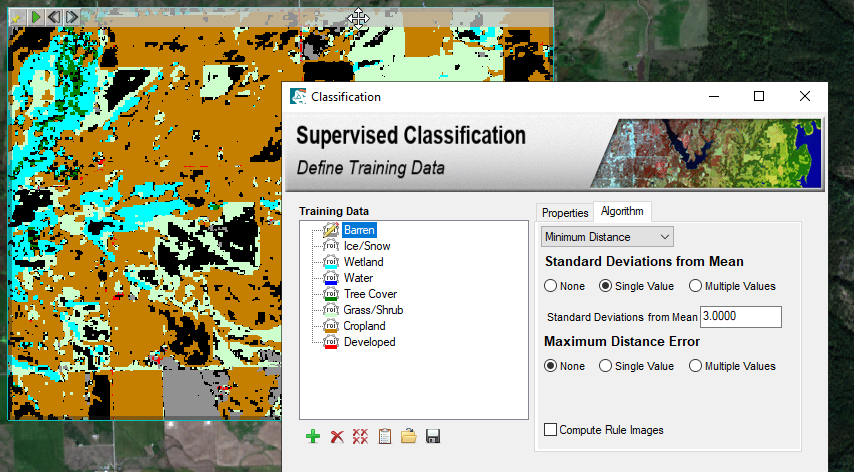This screenshot has width=854, height=472.
Task: Click the Delete All Classes icon
Action: (361, 437)
